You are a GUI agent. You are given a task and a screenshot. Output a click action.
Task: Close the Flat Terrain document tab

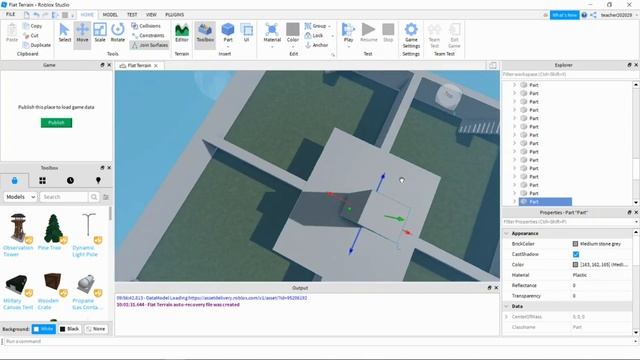pyautogui.click(x=156, y=65)
